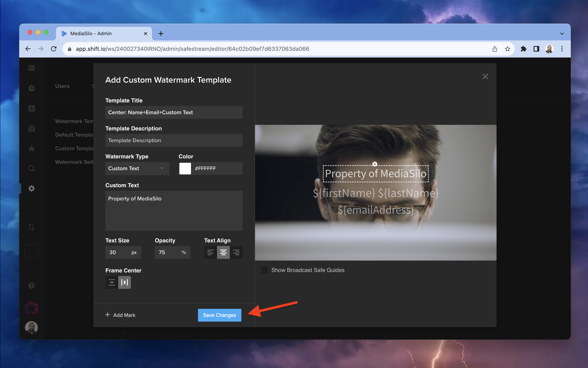Screen dimensions: 588x368
Task: Open the settings gear icon in sidebar
Action: [31, 188]
